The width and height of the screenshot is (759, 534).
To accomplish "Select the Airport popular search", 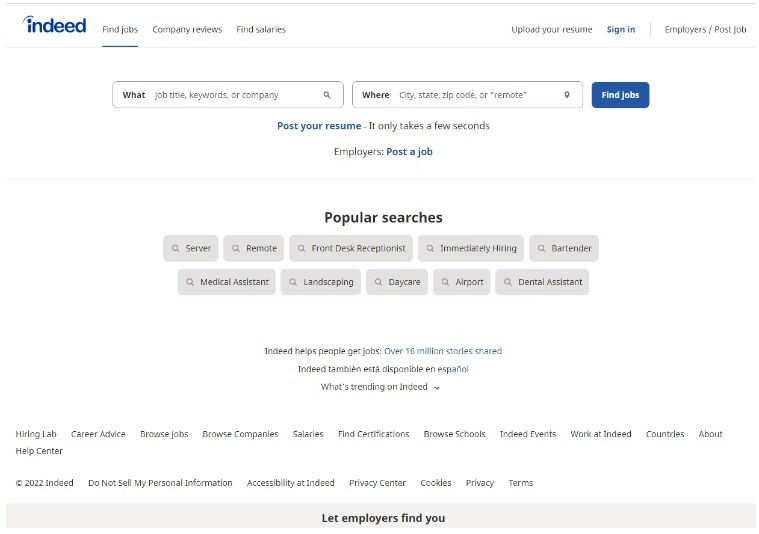I will (x=462, y=282).
